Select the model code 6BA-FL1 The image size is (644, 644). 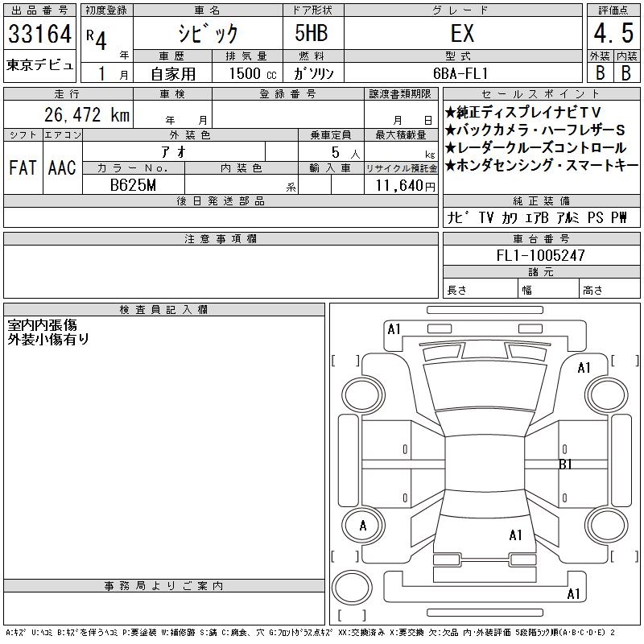tap(460, 73)
